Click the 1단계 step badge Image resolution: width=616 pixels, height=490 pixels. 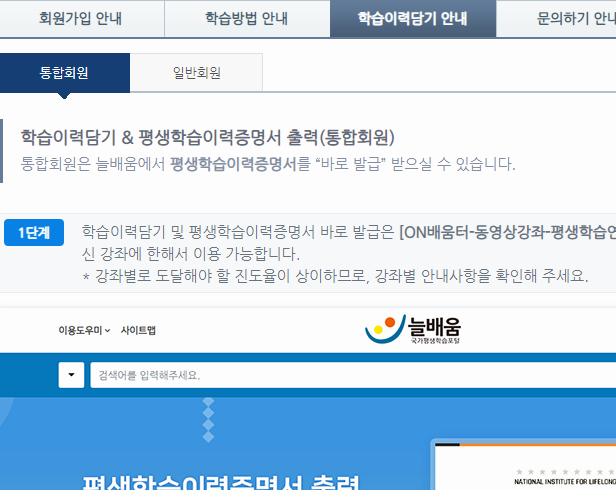click(34, 233)
